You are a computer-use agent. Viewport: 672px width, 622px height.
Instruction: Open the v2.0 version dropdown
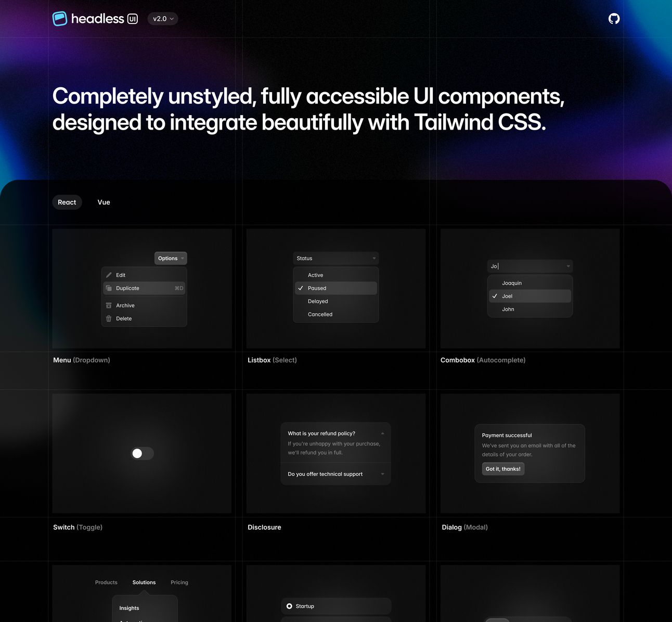click(x=163, y=19)
